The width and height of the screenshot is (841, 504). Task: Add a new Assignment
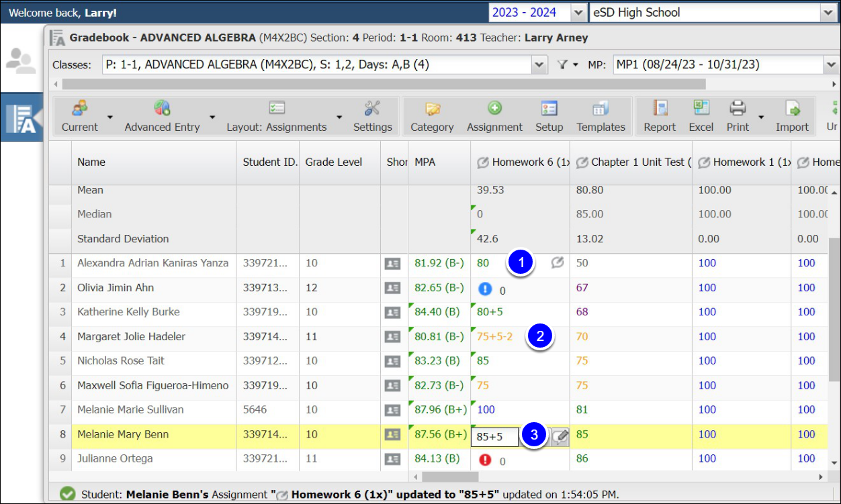(x=494, y=116)
